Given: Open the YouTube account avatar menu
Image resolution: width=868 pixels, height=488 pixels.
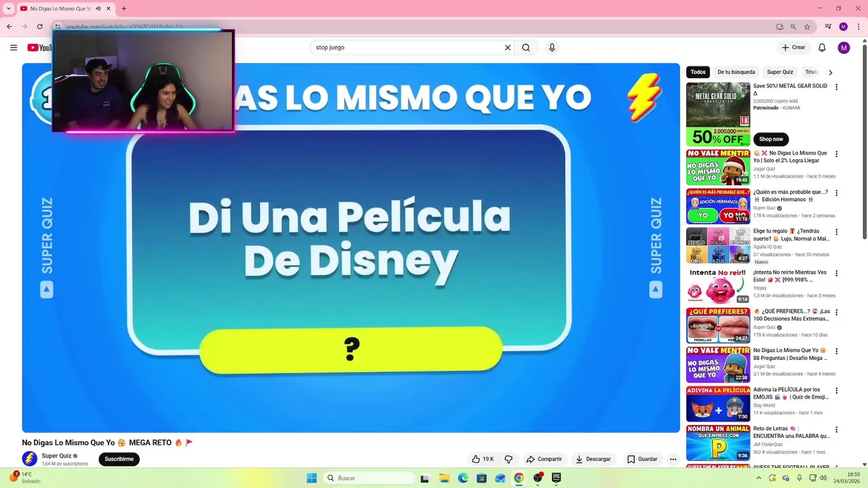Looking at the screenshot, I should 844,47.
